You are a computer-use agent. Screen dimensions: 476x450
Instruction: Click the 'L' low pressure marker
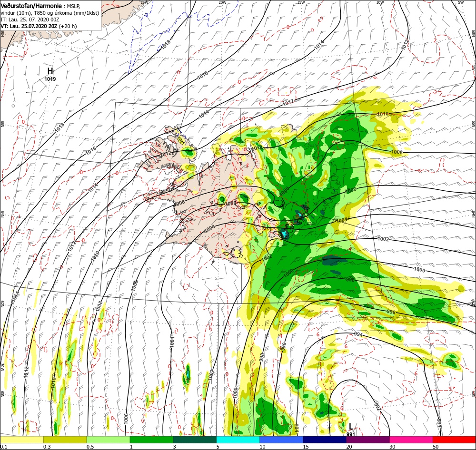pyautogui.click(x=351, y=427)
